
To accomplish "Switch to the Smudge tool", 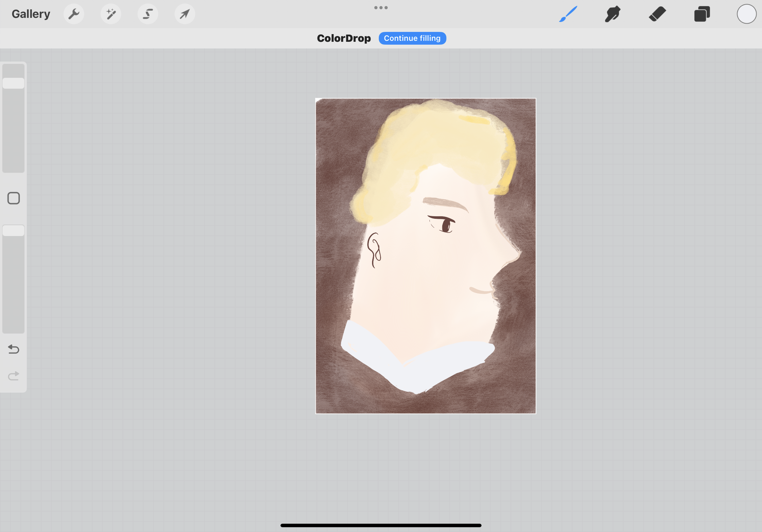I will coord(612,14).
